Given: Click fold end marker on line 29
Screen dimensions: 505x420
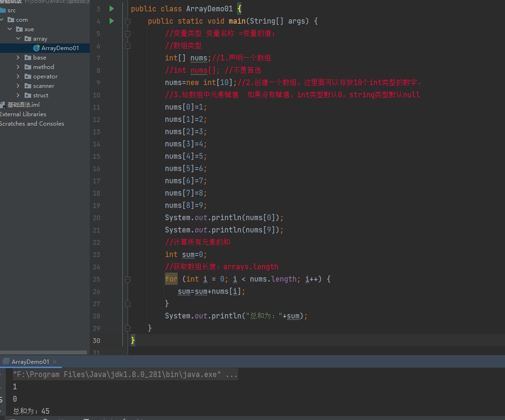Looking at the screenshot, I should point(128,328).
